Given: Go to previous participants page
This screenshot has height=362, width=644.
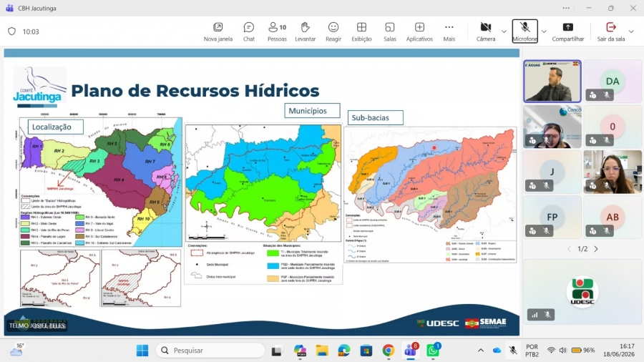Looking at the screenshot, I should point(570,249).
